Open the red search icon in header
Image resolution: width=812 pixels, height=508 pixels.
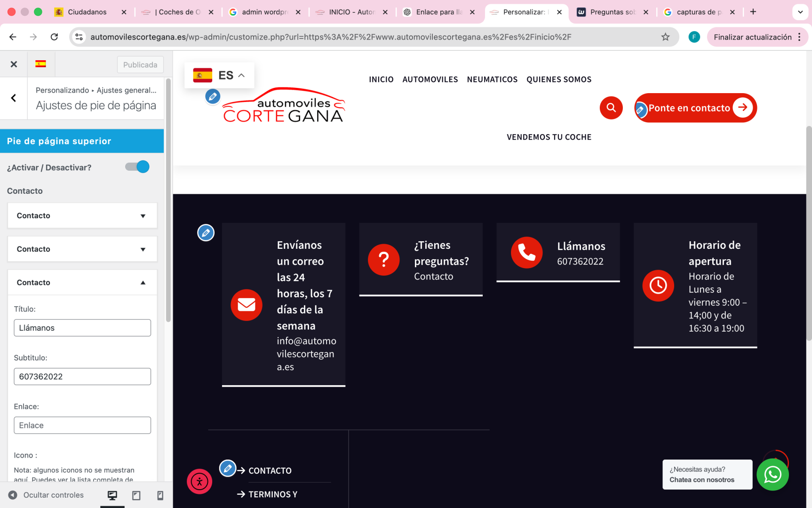(x=611, y=108)
